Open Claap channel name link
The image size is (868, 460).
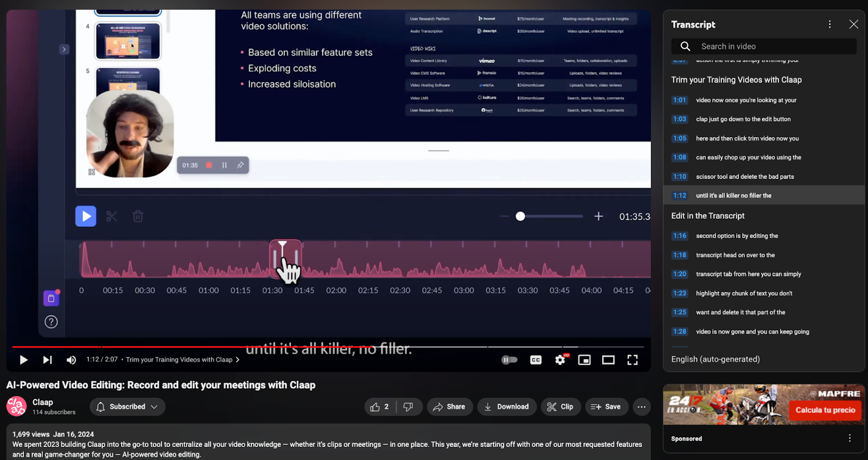point(43,402)
